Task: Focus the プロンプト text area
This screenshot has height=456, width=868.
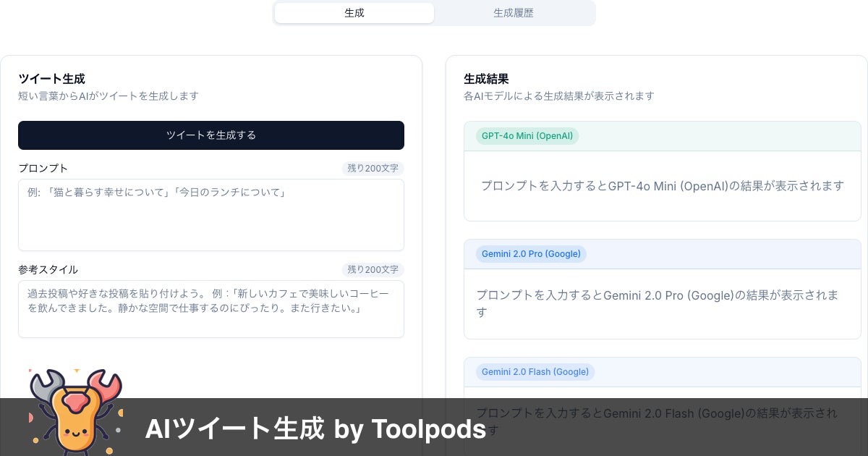Action: point(211,215)
